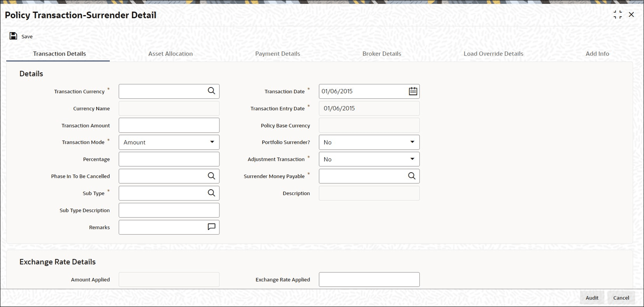
Task: Open the Transaction Date calendar picker
Action: point(413,91)
